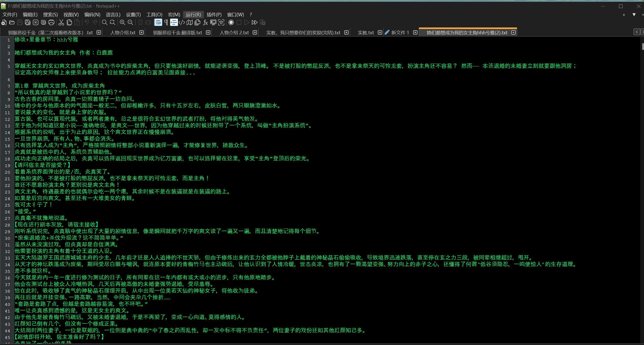
Task: Open the 编码(N) encoding menu
Action: pyautogui.click(x=92, y=15)
